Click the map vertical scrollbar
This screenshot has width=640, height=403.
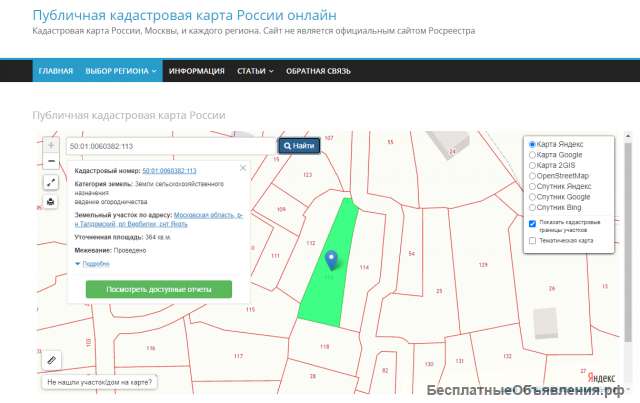click(x=628, y=241)
